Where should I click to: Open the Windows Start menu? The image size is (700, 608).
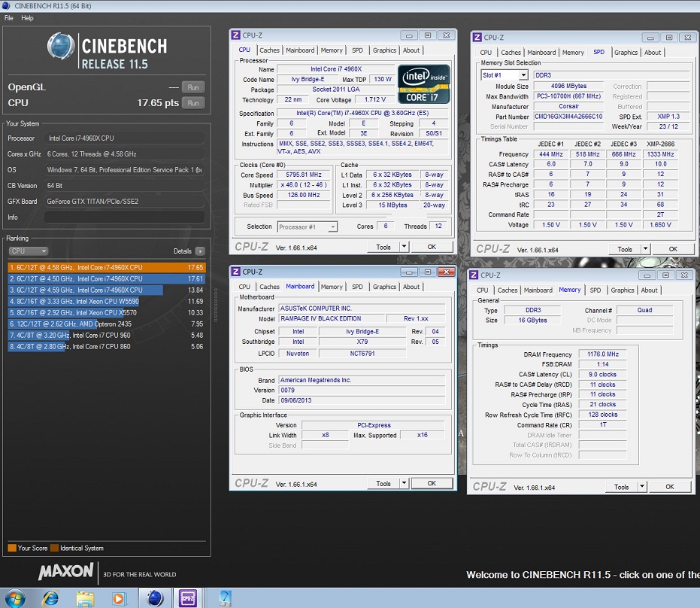pyautogui.click(x=15, y=598)
